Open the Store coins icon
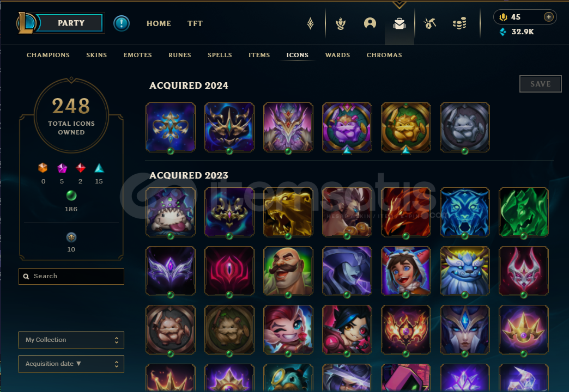This screenshot has width=569, height=392. [x=459, y=23]
